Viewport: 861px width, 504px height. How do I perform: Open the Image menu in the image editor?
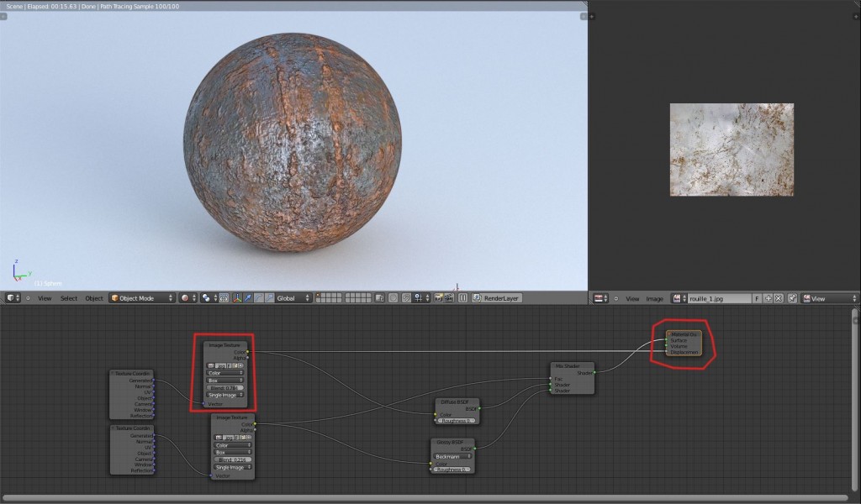coord(654,298)
